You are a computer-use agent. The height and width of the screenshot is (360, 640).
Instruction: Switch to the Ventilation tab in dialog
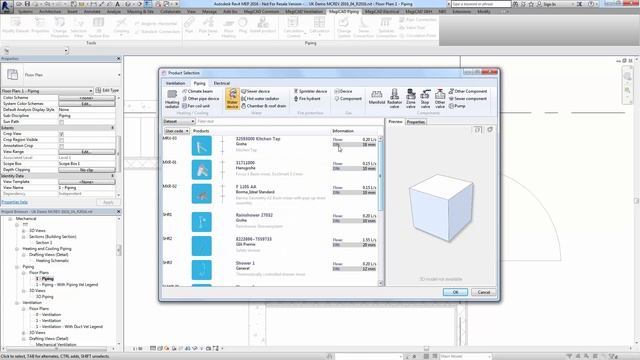click(176, 83)
